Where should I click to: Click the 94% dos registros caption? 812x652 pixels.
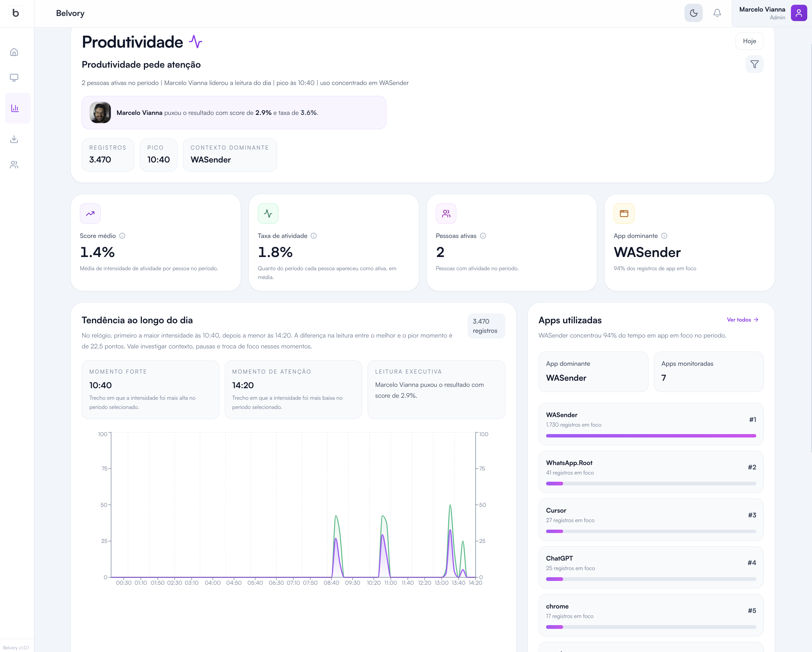[655, 269]
